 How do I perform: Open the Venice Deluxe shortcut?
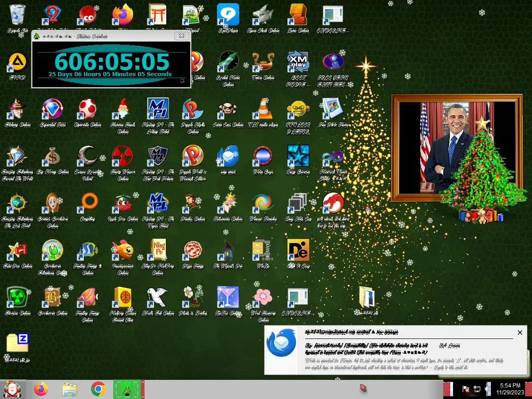pos(263,62)
